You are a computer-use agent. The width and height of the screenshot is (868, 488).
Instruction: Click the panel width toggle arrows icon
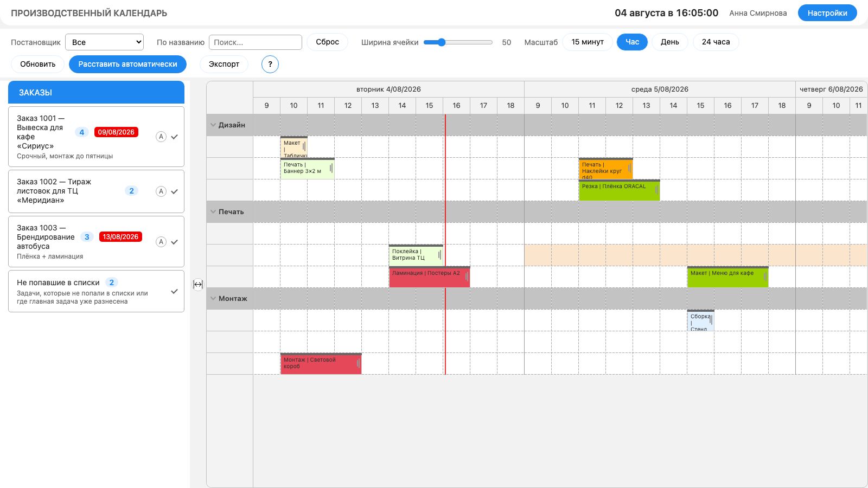(198, 284)
